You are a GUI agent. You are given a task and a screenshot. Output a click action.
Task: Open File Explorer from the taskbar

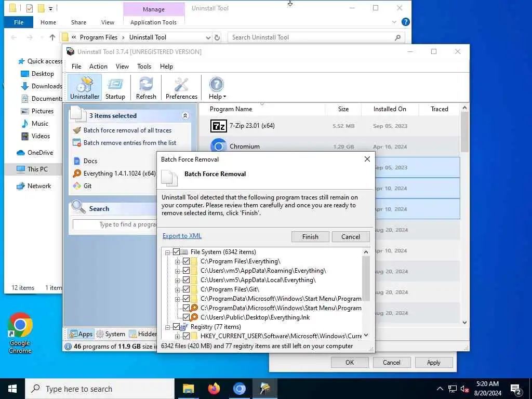(x=188, y=389)
